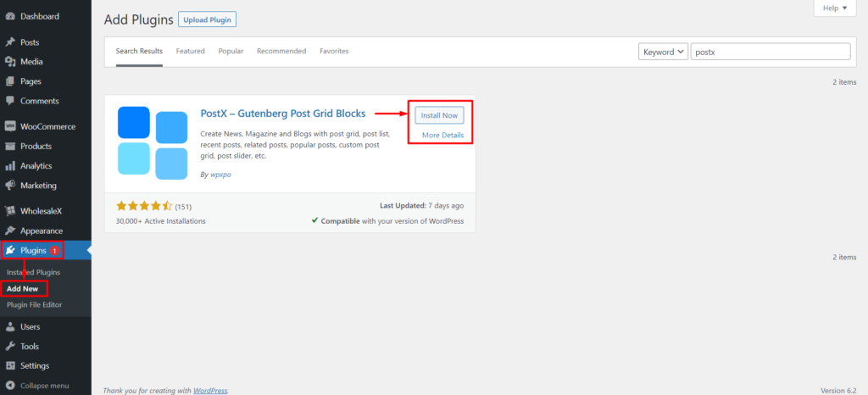Open the Plugins menu label

pyautogui.click(x=34, y=251)
